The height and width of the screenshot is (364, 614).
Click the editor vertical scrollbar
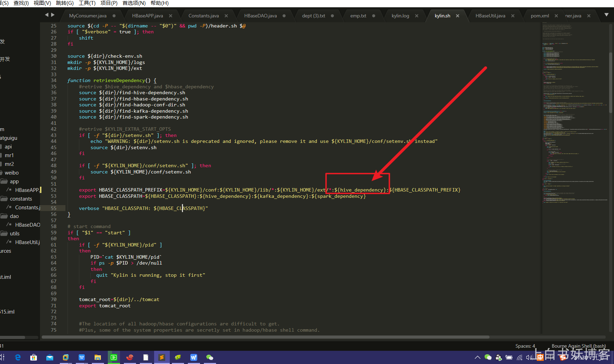(611, 82)
